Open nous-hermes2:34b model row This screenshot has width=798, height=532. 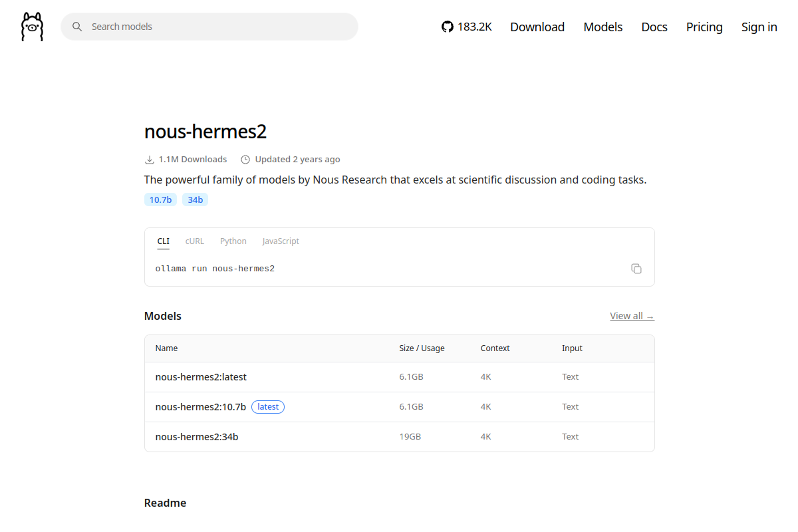pos(400,437)
